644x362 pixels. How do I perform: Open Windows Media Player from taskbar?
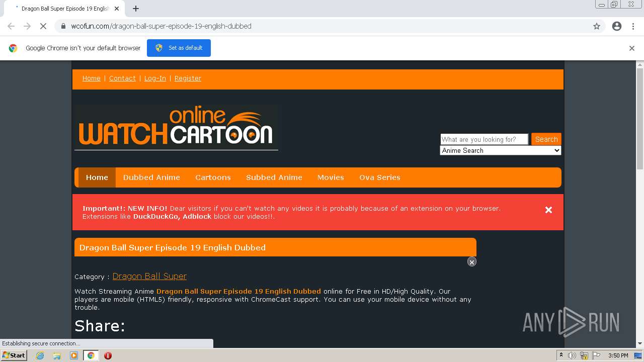(x=74, y=355)
